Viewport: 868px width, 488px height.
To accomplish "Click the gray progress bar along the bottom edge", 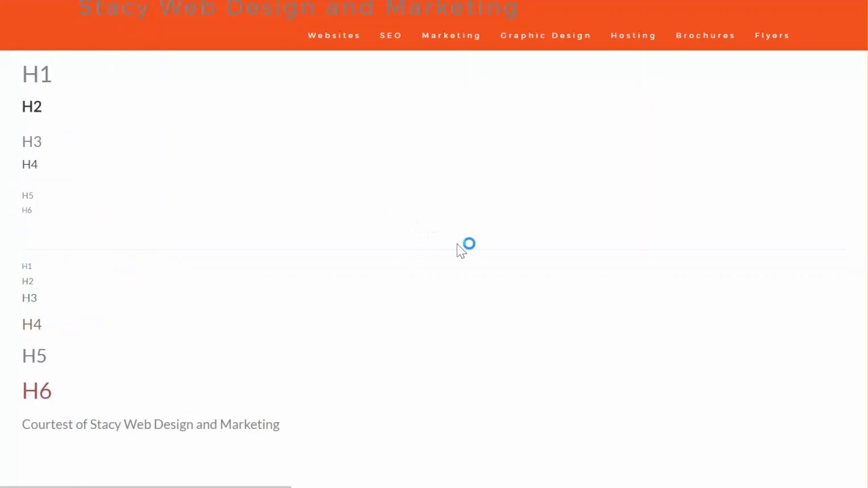I will 145,486.
